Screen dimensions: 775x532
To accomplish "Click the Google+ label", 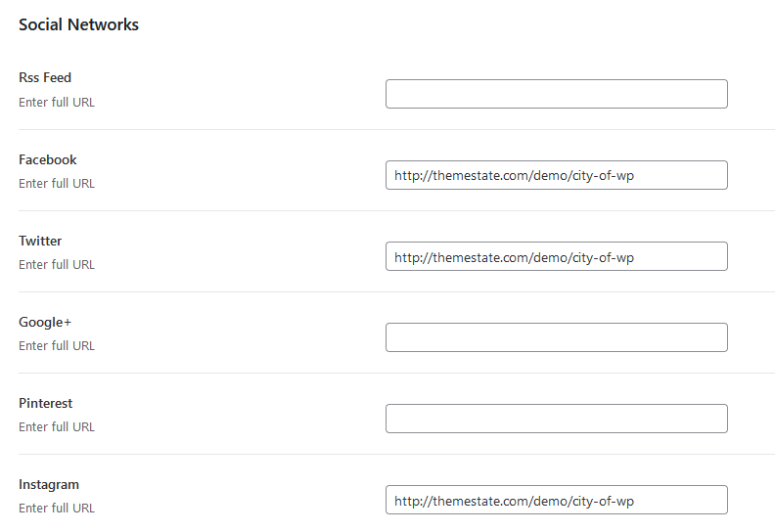I will tap(45, 322).
